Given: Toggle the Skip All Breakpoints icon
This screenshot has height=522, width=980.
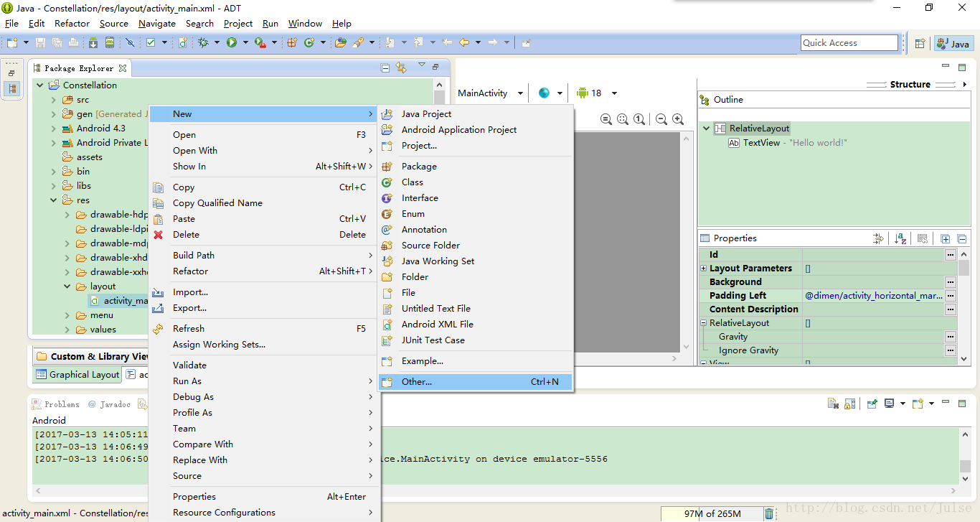Looking at the screenshot, I should [130, 43].
